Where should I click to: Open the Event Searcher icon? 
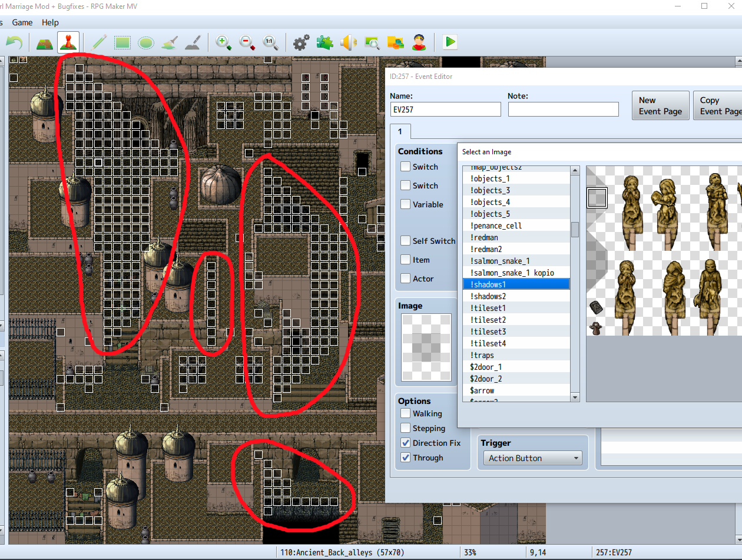[372, 42]
